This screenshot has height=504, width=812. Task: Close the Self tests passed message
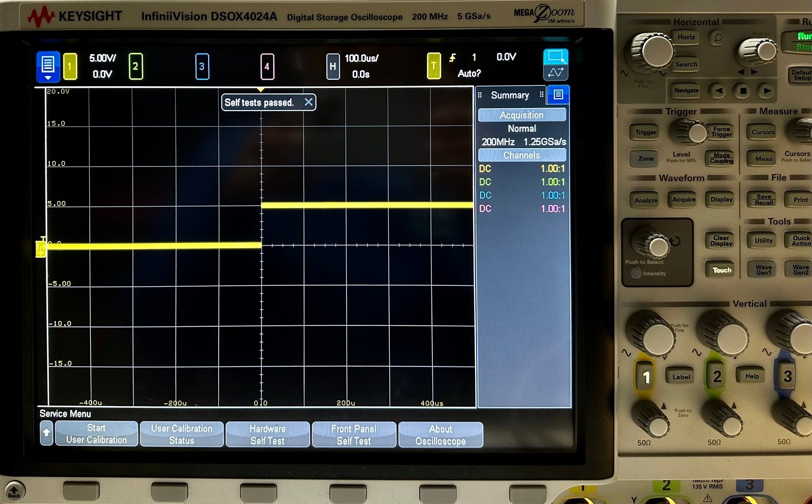tap(309, 102)
